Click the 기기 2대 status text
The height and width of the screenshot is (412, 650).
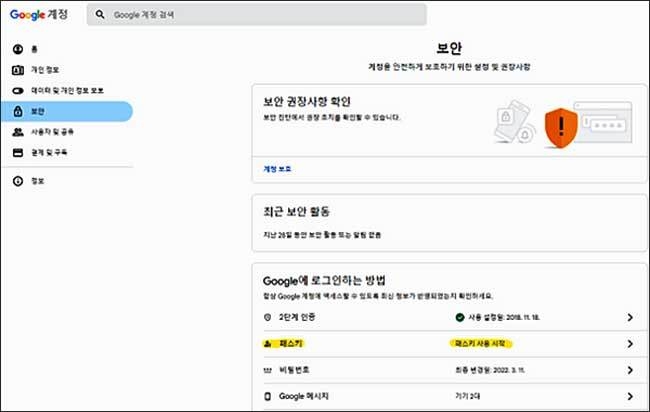pos(468,396)
